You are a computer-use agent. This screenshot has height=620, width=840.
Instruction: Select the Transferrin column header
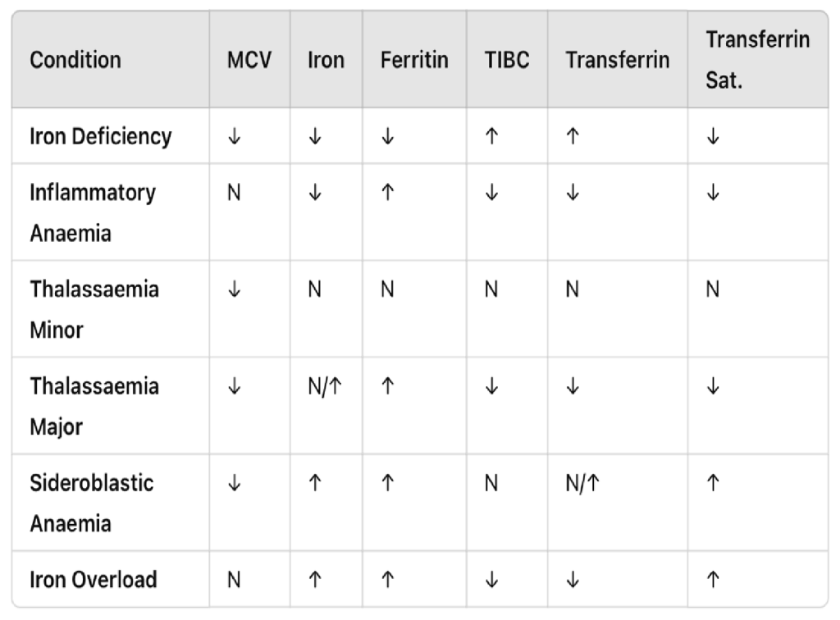[617, 60]
